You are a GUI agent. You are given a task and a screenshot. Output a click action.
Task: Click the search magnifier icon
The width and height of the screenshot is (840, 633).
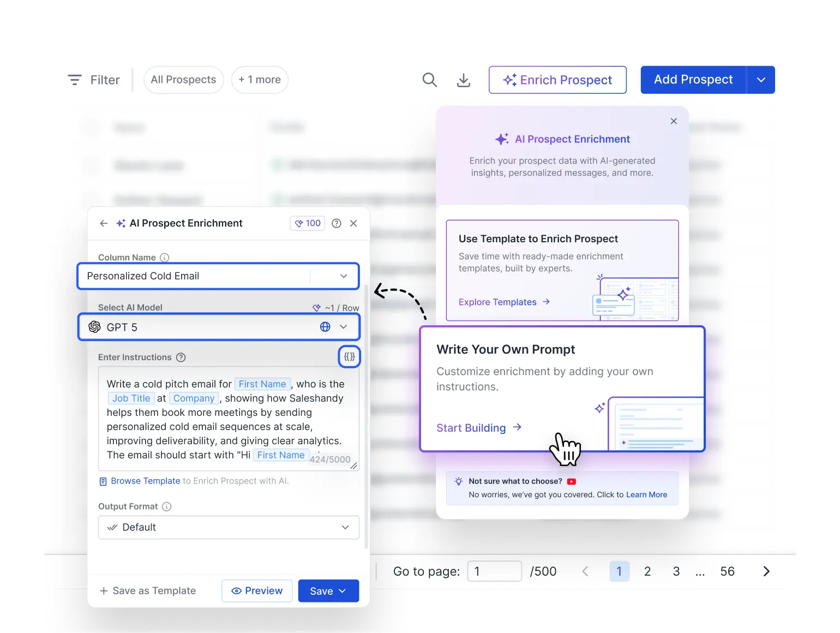[x=430, y=80]
